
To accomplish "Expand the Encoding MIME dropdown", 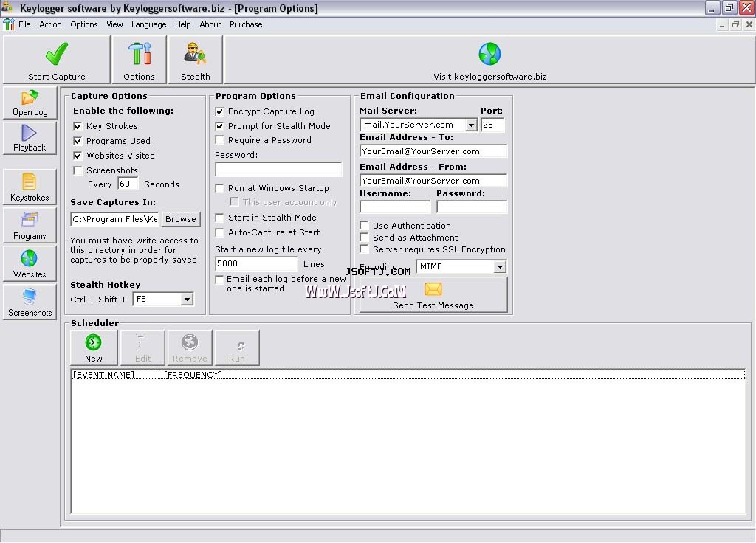I will point(500,267).
